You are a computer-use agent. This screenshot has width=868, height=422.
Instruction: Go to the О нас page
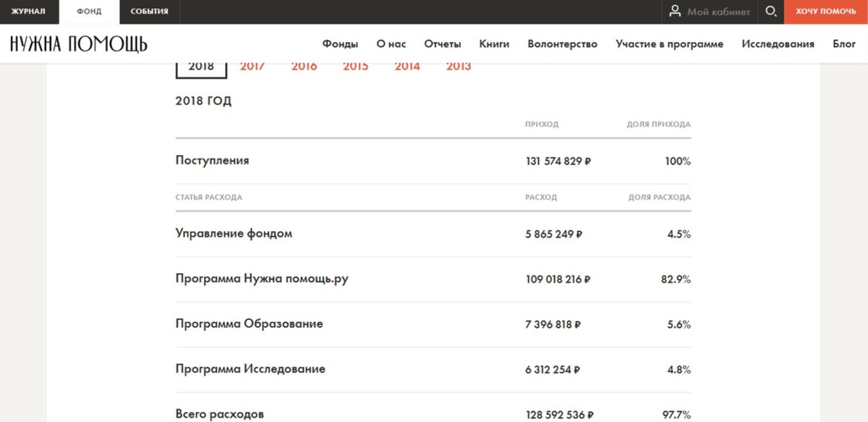pos(391,44)
